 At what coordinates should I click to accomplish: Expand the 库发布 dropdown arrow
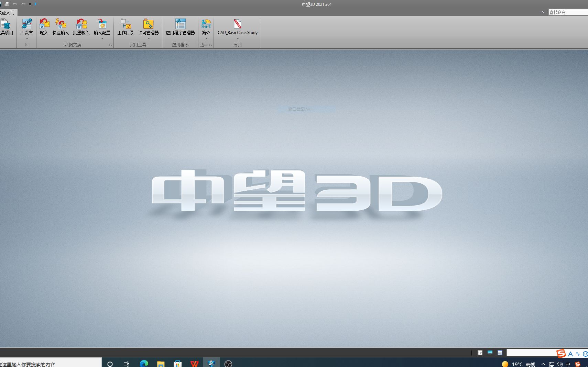26,38
